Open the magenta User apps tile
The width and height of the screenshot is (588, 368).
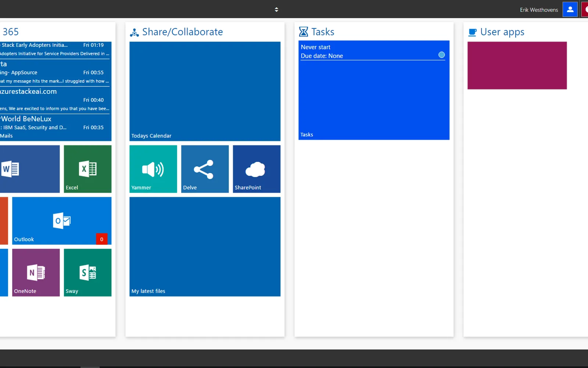(517, 66)
